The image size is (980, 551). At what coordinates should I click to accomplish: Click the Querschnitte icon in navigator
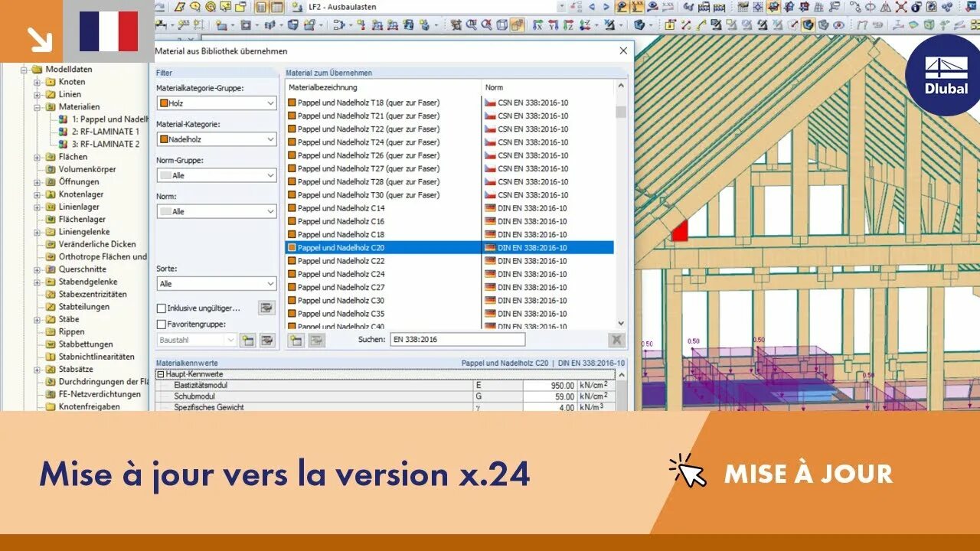51,269
